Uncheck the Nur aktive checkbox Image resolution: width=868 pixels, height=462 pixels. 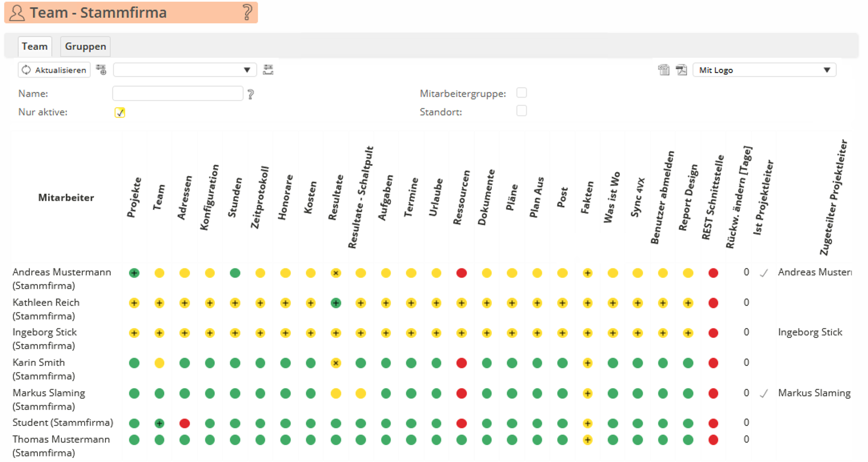pos(120,112)
